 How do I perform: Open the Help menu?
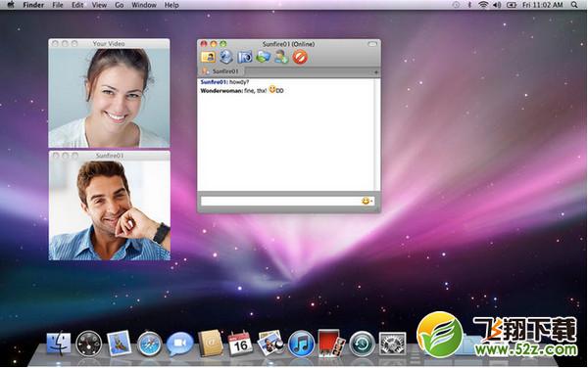pos(171,5)
